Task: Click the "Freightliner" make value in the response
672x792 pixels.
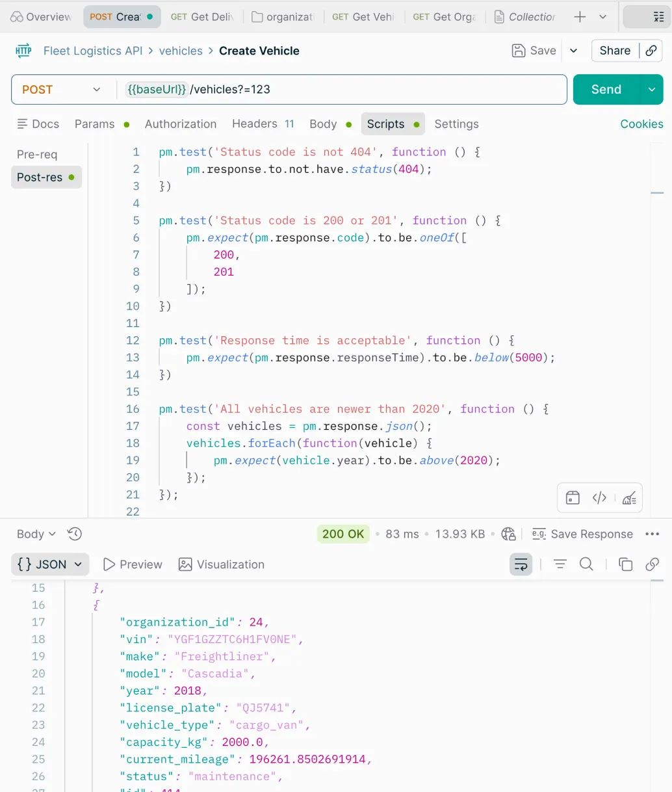Action: pos(222,656)
